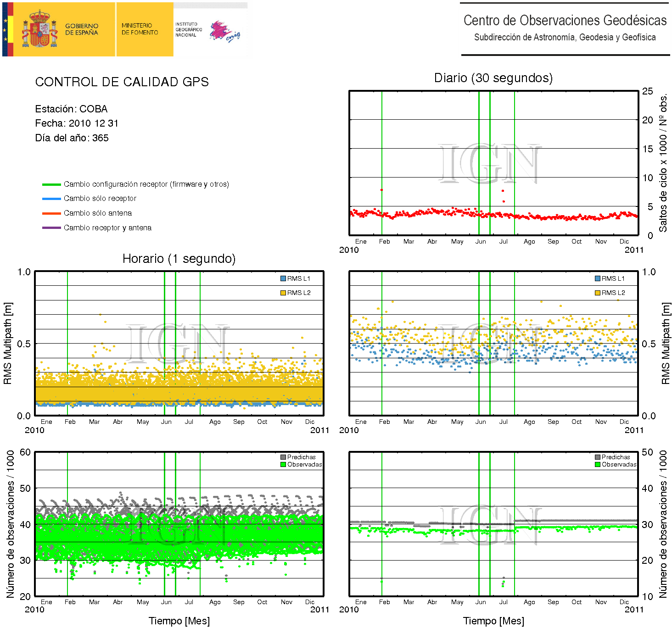Click the Gobierno de España text logo

82,29
